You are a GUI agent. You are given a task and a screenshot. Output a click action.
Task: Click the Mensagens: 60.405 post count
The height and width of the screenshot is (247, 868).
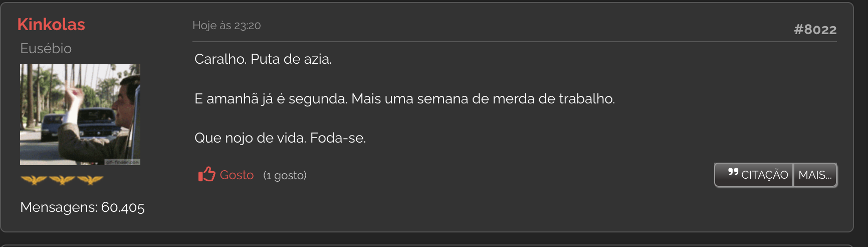tap(82, 207)
